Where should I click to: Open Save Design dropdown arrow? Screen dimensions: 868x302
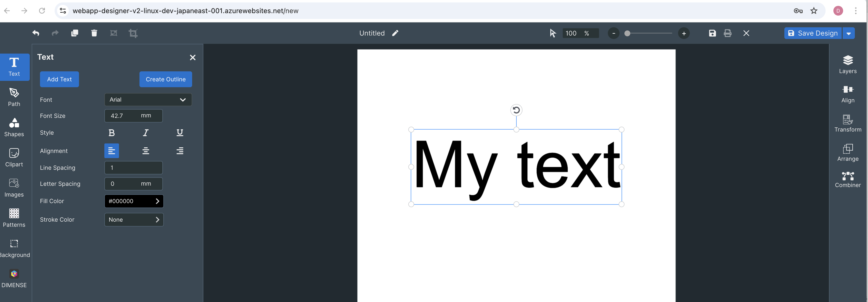coord(848,33)
